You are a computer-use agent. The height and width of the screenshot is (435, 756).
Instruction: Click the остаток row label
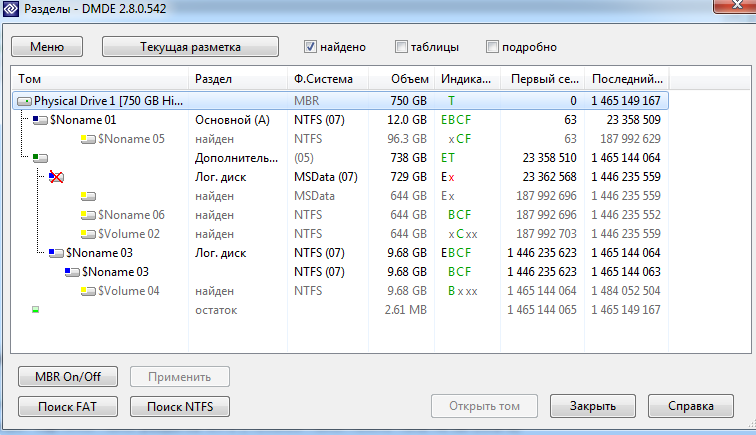pos(216,310)
